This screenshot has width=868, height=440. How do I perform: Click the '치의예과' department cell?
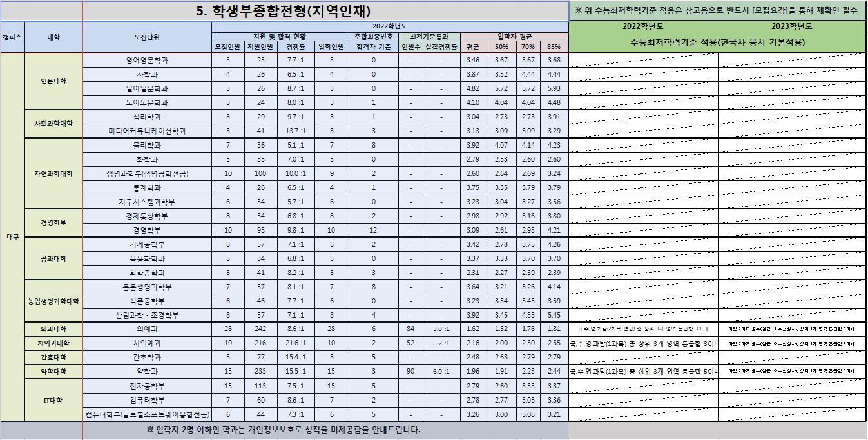[x=147, y=343]
